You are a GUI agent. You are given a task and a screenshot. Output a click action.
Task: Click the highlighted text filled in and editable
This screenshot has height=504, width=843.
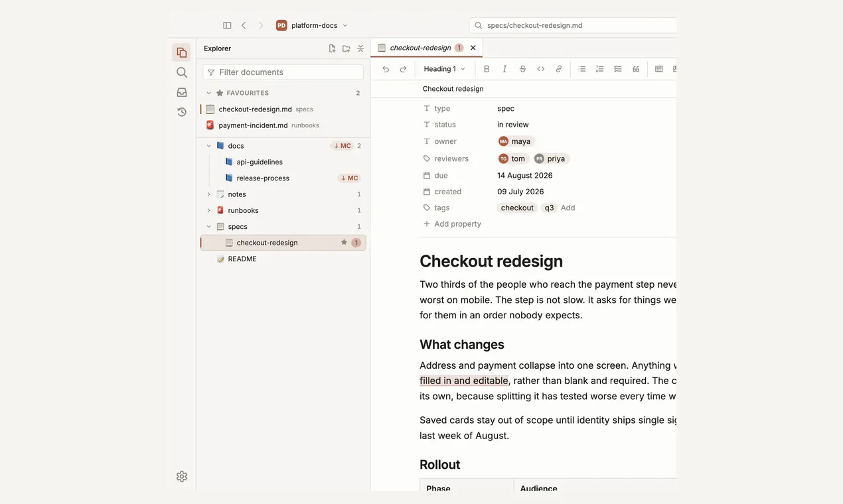pos(464,381)
